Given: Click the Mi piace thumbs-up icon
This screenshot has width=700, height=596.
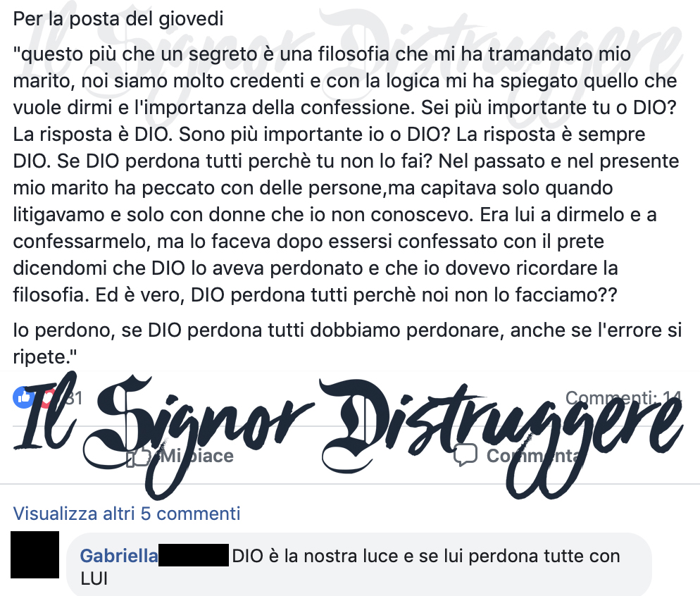Looking at the screenshot, I should [139, 457].
